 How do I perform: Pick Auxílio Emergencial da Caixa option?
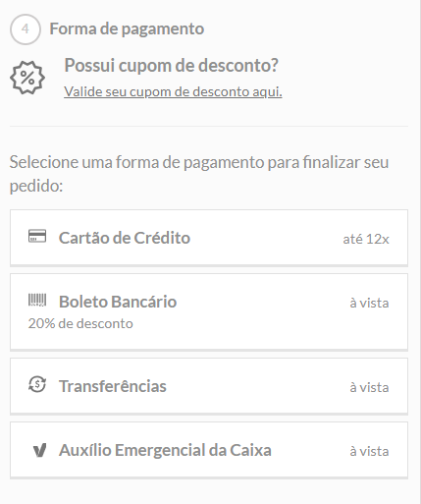[209, 450]
